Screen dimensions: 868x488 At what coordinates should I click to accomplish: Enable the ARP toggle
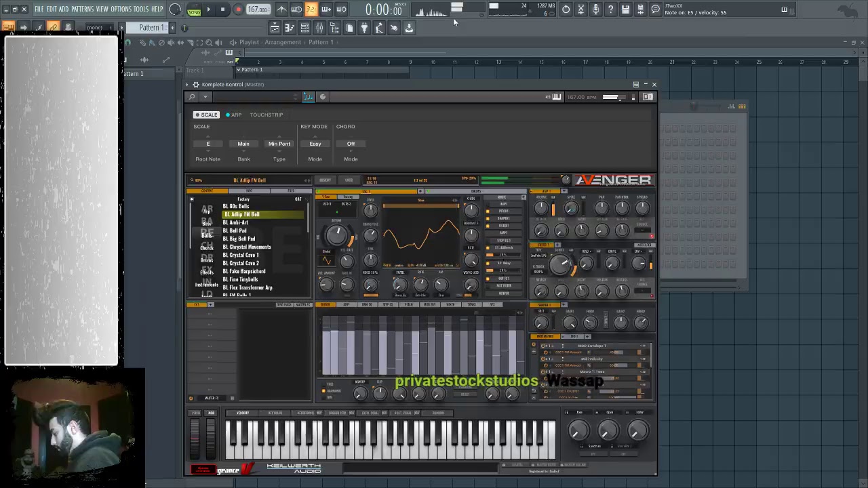pyautogui.click(x=234, y=115)
